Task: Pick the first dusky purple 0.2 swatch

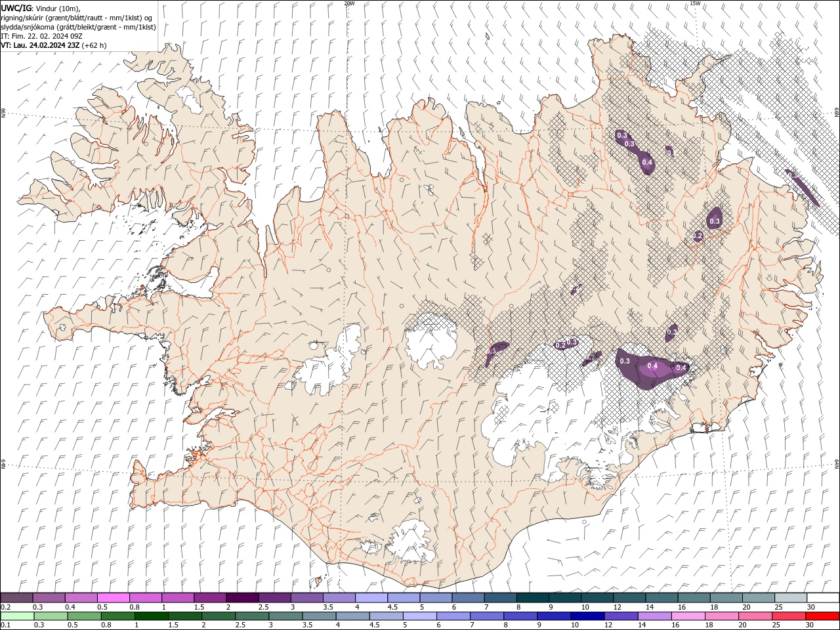Action: (x=17, y=598)
